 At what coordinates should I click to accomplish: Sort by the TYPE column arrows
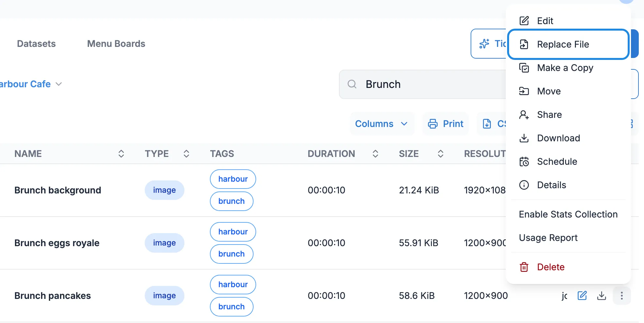(186, 154)
